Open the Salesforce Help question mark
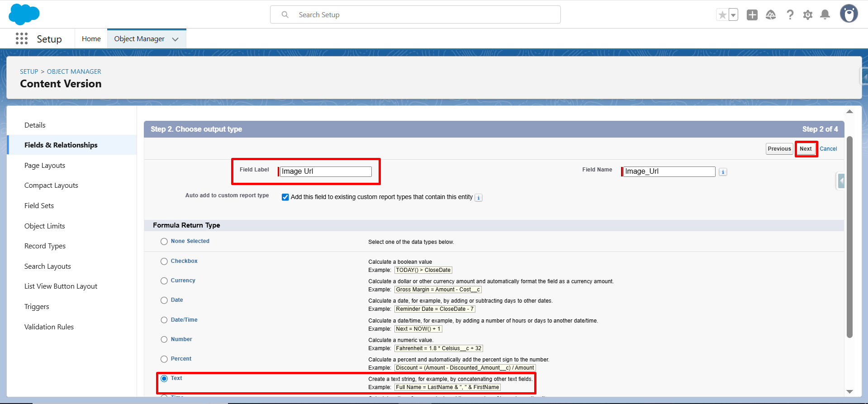 (790, 15)
